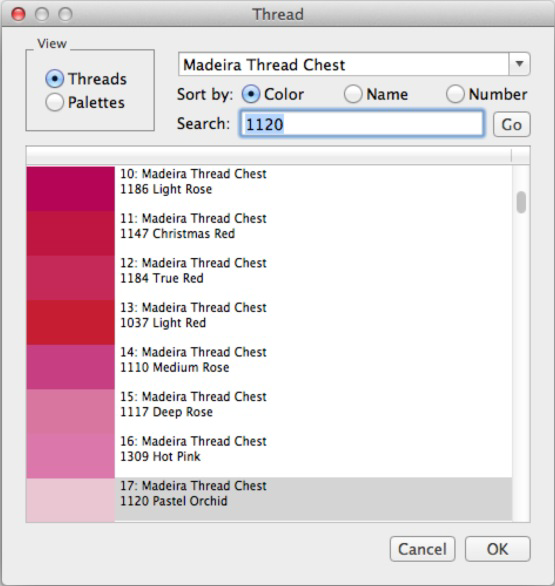The height and width of the screenshot is (586, 555).
Task: Select the 1120 Pastel Orchid color swatch
Action: [71, 500]
